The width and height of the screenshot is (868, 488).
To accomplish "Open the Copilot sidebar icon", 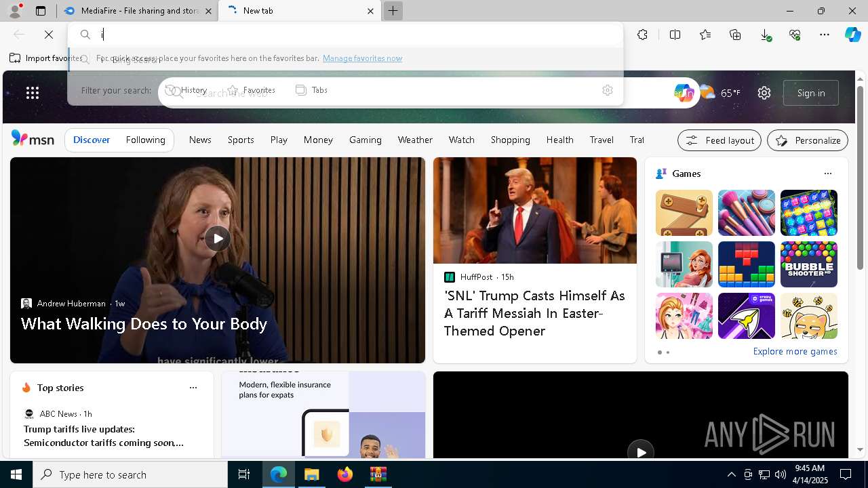I will coord(852,35).
